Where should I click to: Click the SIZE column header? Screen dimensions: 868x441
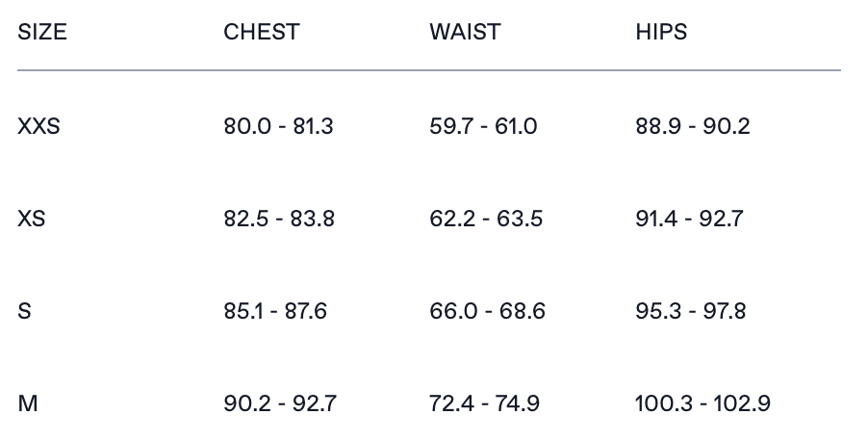click(x=42, y=32)
